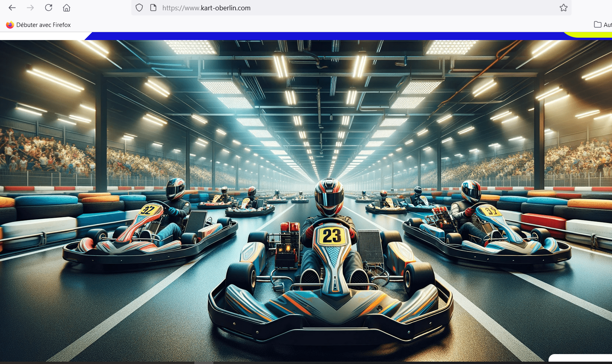
Task: Click the right driver's helmet
Action: coord(471,191)
